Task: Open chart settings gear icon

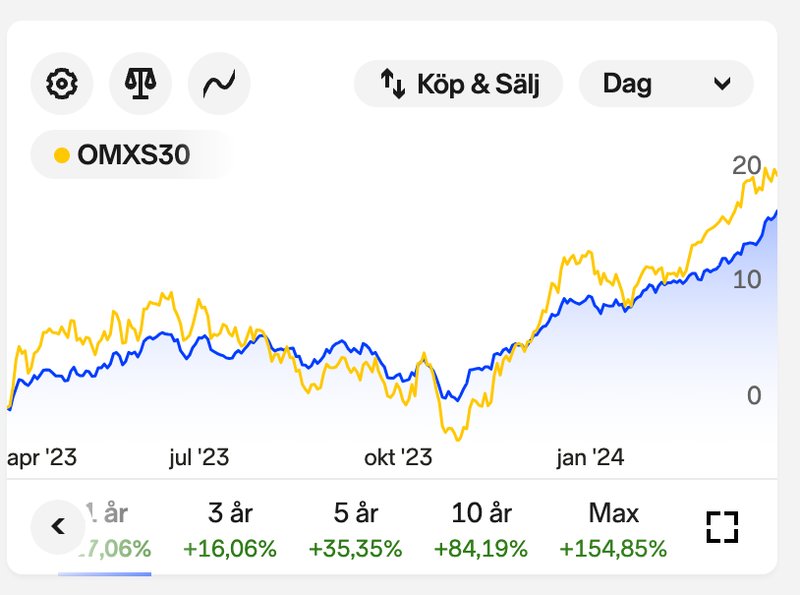Action: click(61, 83)
